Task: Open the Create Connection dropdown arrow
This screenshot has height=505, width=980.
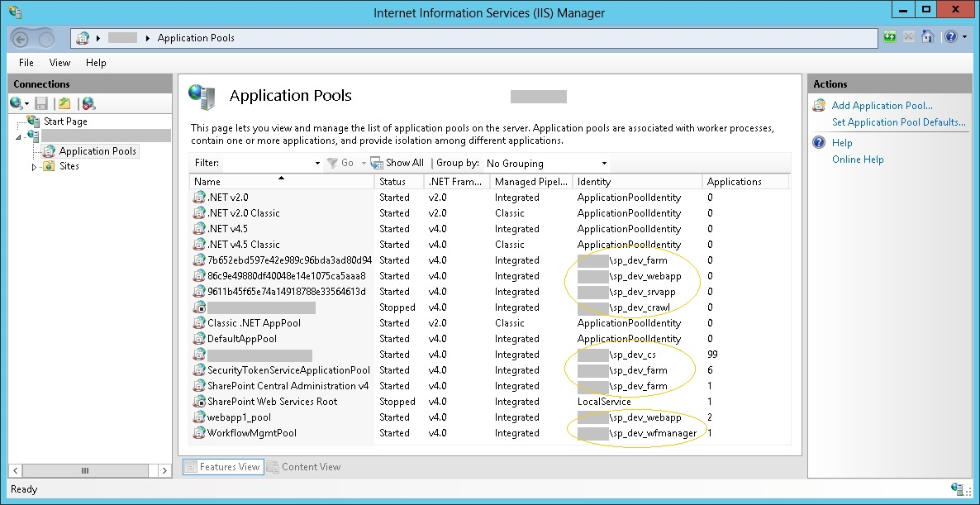Action: [x=27, y=104]
